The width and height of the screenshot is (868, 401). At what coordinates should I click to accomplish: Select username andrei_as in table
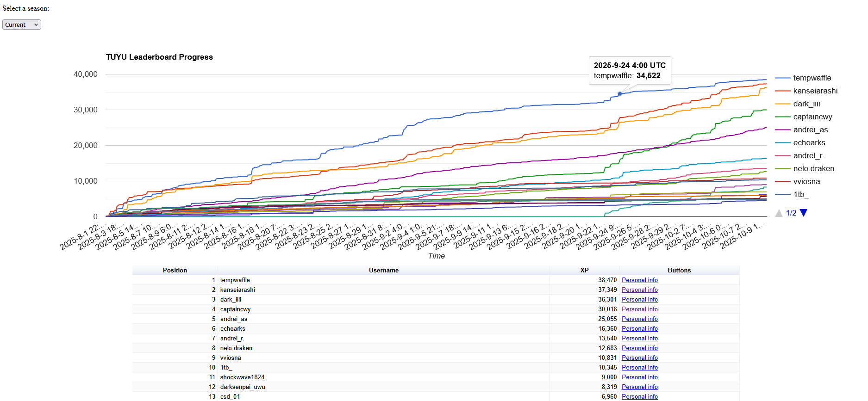234,319
